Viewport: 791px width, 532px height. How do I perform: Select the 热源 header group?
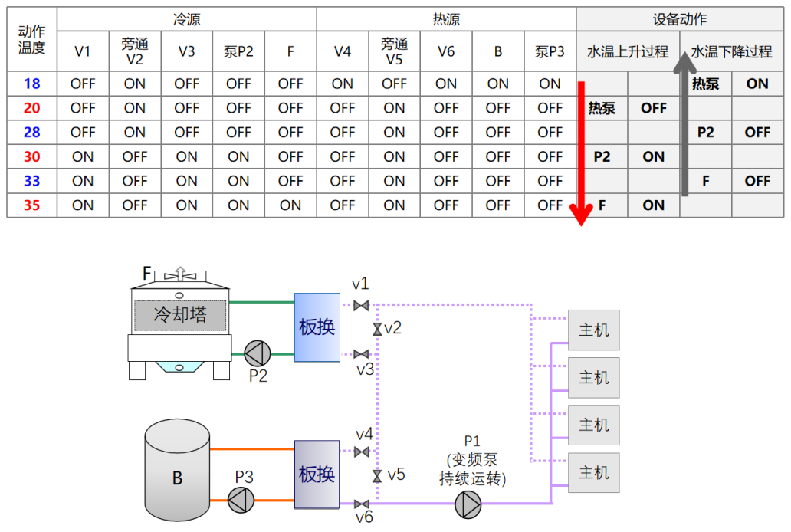coord(446,19)
